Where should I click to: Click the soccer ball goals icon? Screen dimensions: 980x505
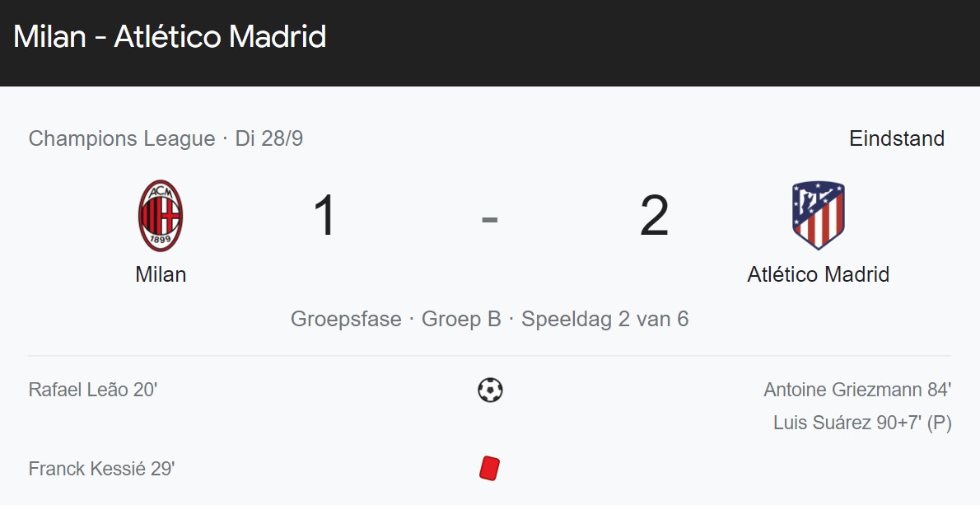click(x=490, y=390)
